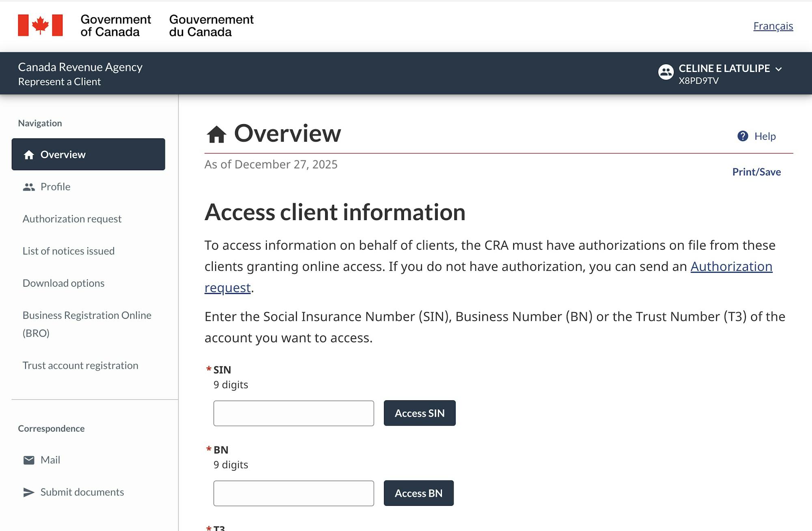Image resolution: width=812 pixels, height=531 pixels.
Task: Click the user account avatar icon
Action: (665, 72)
